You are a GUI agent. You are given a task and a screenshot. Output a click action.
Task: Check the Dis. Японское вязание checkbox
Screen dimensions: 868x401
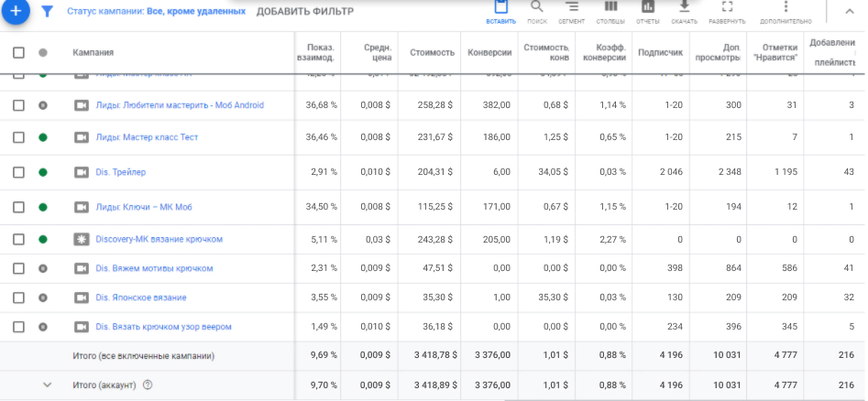pyautogui.click(x=18, y=298)
